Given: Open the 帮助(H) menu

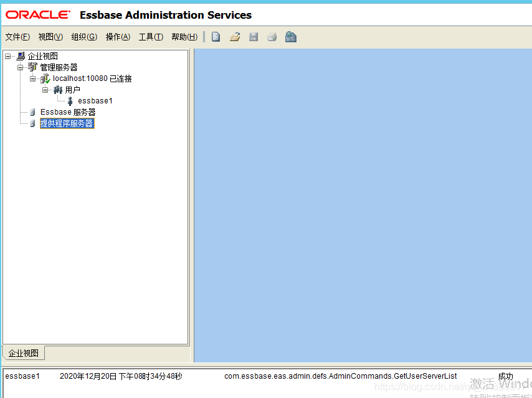Looking at the screenshot, I should tap(184, 37).
